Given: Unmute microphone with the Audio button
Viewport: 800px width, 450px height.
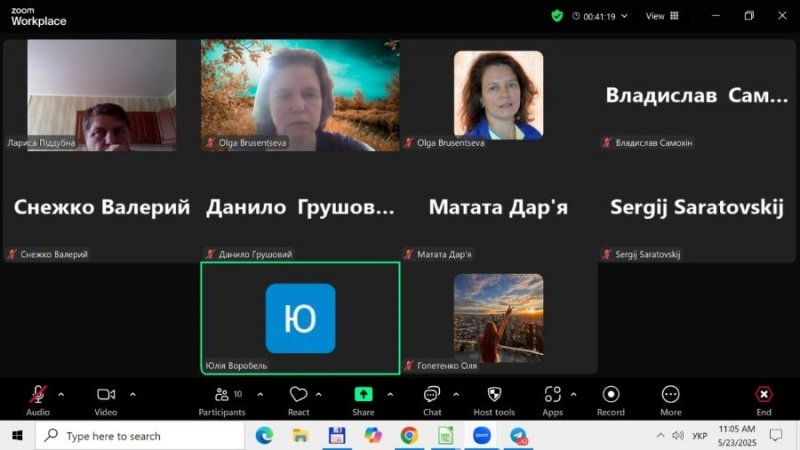Looking at the screenshot, I should (38, 395).
